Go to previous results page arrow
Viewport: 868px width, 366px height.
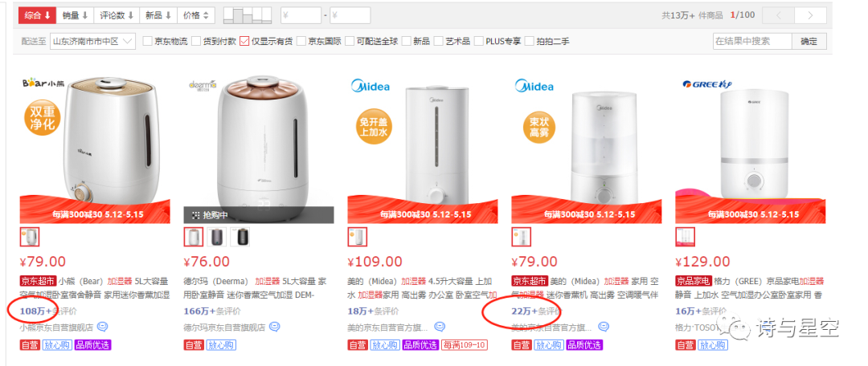click(778, 15)
